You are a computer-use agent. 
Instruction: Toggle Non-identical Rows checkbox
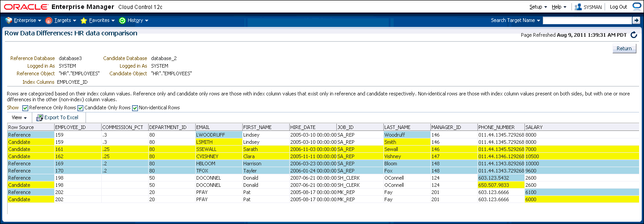click(x=135, y=108)
